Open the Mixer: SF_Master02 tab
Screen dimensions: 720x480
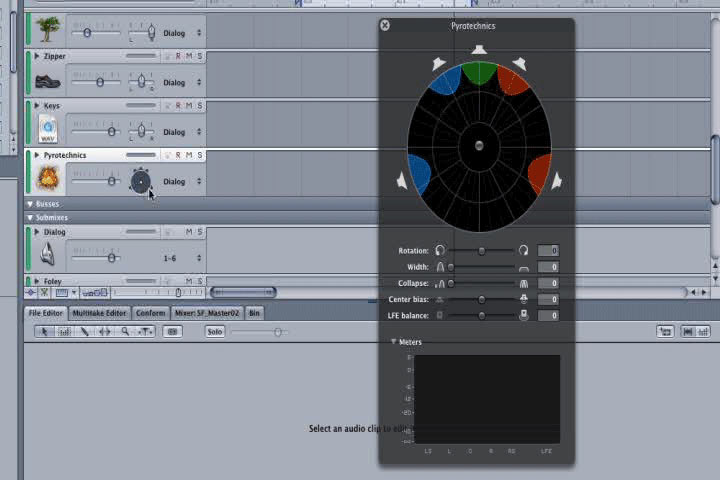pyautogui.click(x=207, y=313)
